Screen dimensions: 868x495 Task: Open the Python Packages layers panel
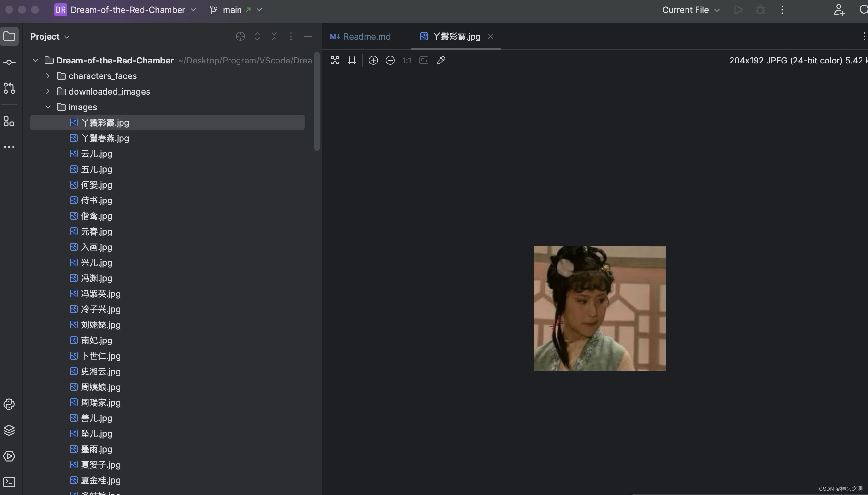(x=9, y=430)
